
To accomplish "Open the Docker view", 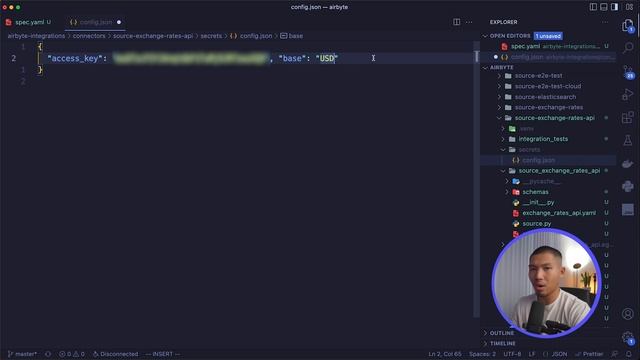I will point(628,164).
